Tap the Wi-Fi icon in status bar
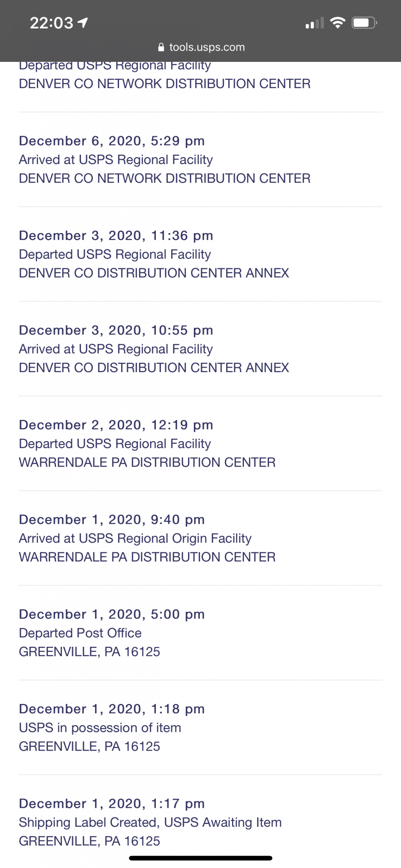This screenshot has width=401, height=868. point(337,22)
